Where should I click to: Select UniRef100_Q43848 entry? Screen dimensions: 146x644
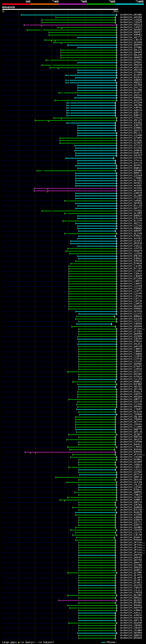tap(131, 42)
